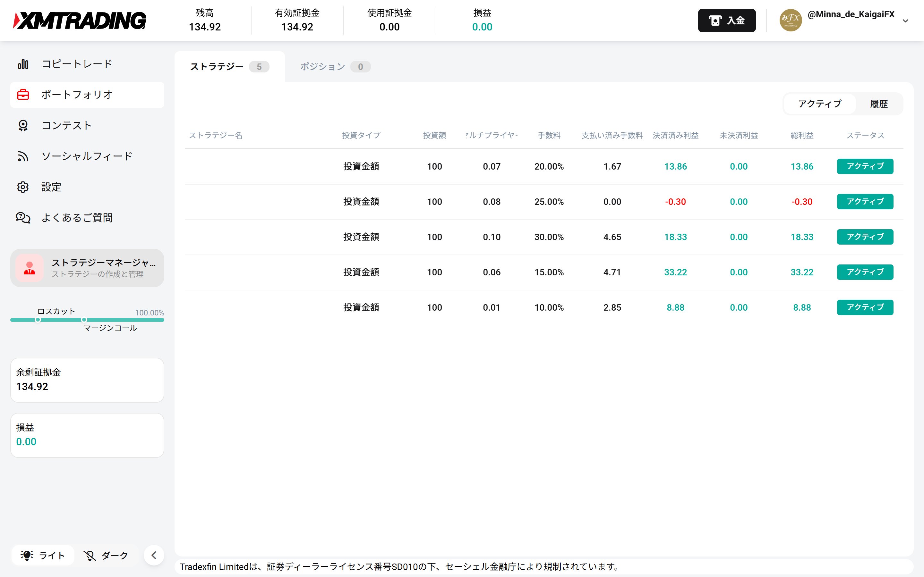The width and height of the screenshot is (924, 577).
Task: Click the Portfolio briefcase icon
Action: (23, 95)
